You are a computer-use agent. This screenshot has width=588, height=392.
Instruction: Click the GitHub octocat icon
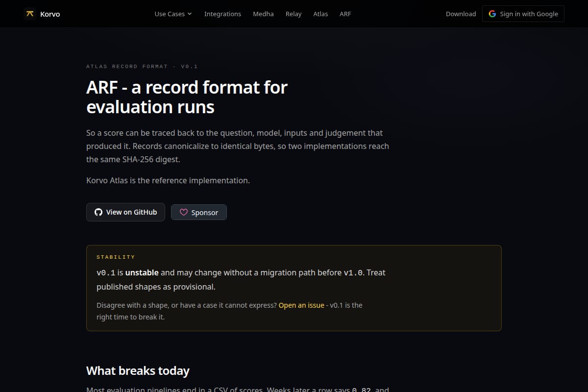tap(98, 212)
